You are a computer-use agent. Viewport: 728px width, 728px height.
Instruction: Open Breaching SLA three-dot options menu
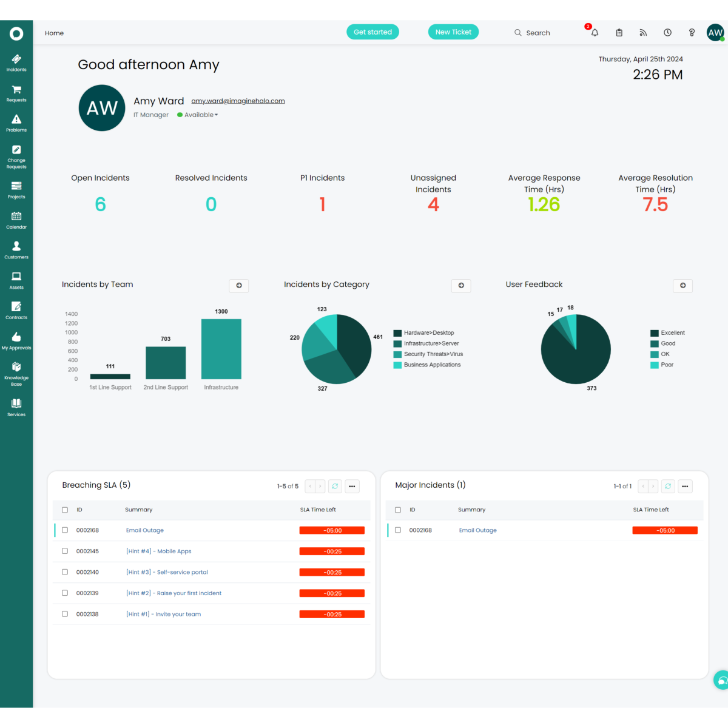point(352,486)
